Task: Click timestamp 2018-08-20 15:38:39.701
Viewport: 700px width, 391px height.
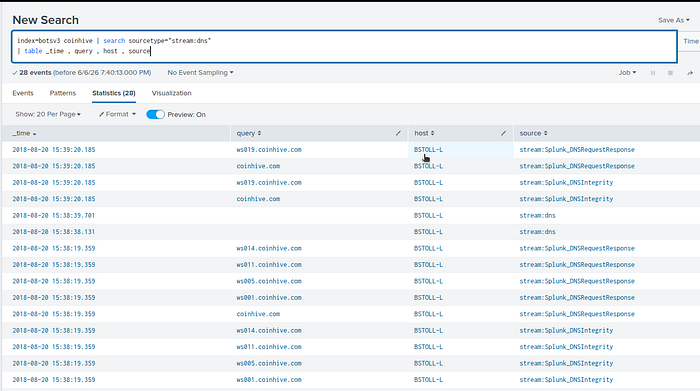Action: pos(54,215)
